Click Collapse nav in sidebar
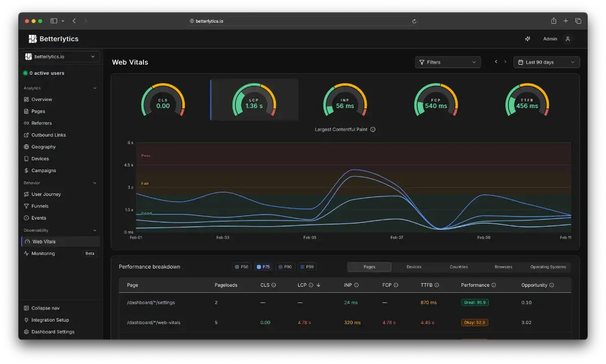Image resolution: width=606 pixels, height=364 pixels. 45,308
